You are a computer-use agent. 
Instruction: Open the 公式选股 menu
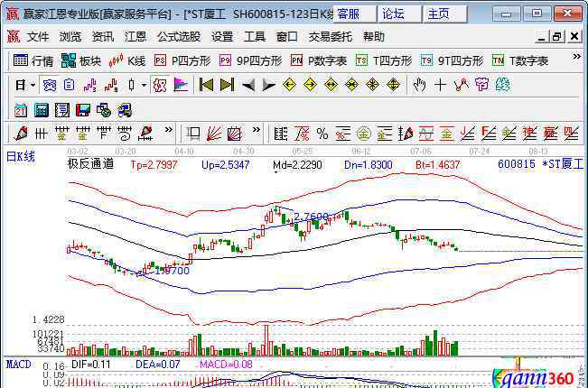point(179,37)
